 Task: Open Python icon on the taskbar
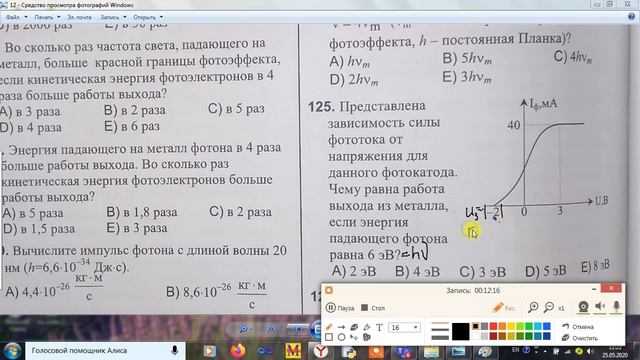tap(349, 351)
